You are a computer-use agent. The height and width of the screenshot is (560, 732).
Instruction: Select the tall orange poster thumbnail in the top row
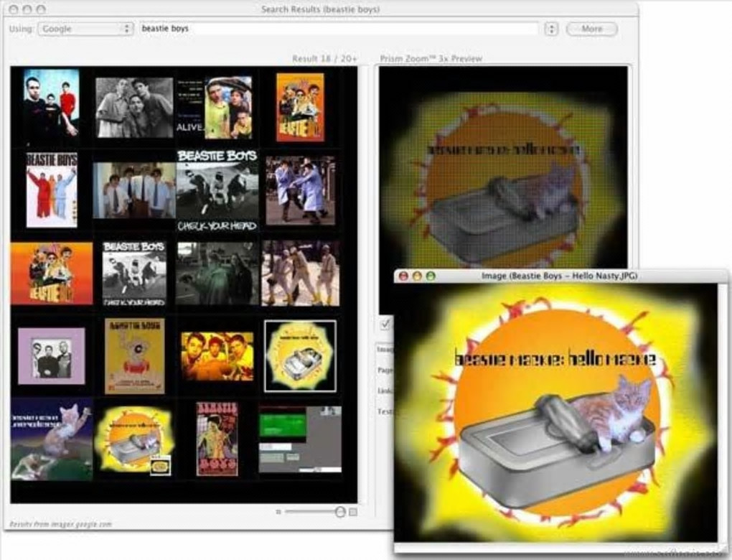click(300, 107)
